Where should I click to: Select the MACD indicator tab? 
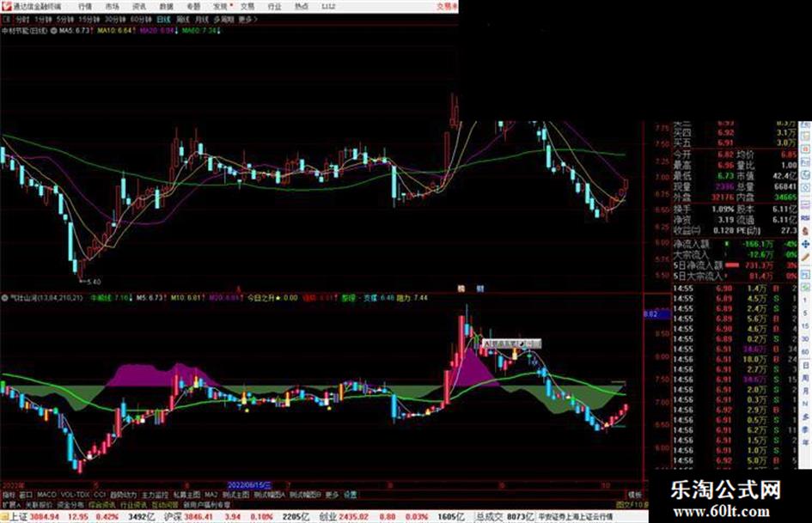coord(46,495)
